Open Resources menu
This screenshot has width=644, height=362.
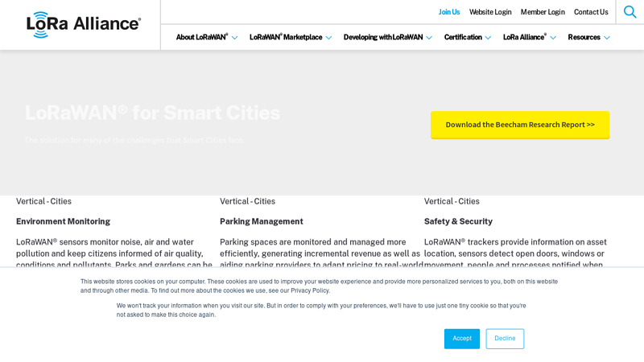584,37
